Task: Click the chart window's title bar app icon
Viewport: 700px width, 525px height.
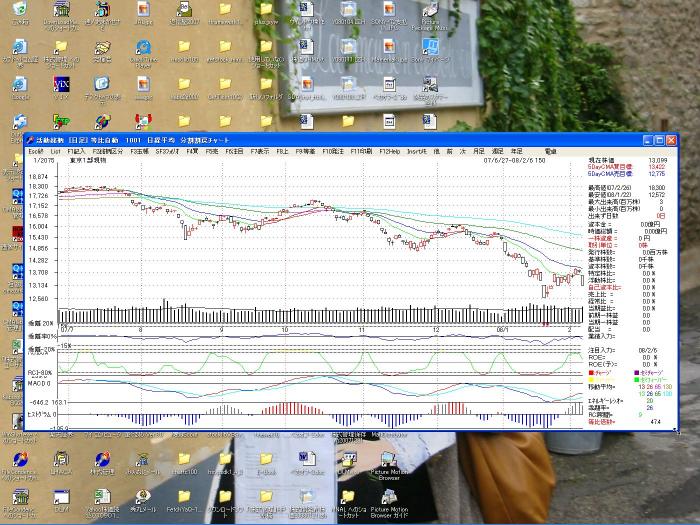Action: click(x=30, y=139)
